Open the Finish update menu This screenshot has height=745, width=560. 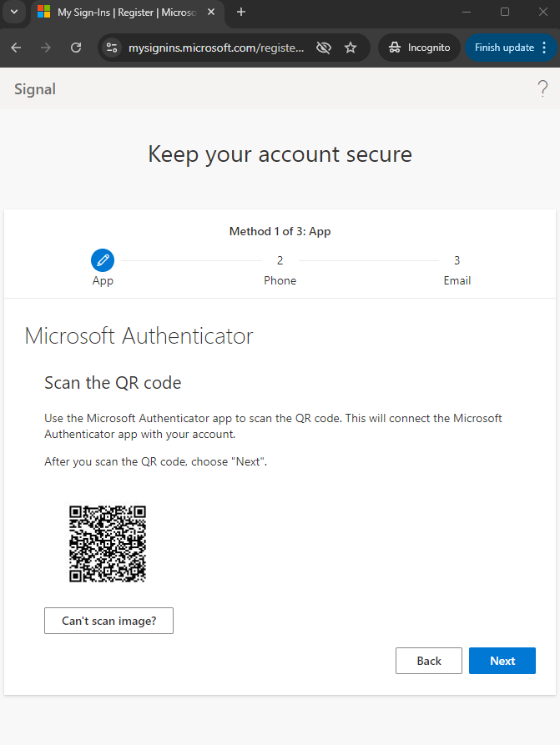(510, 48)
